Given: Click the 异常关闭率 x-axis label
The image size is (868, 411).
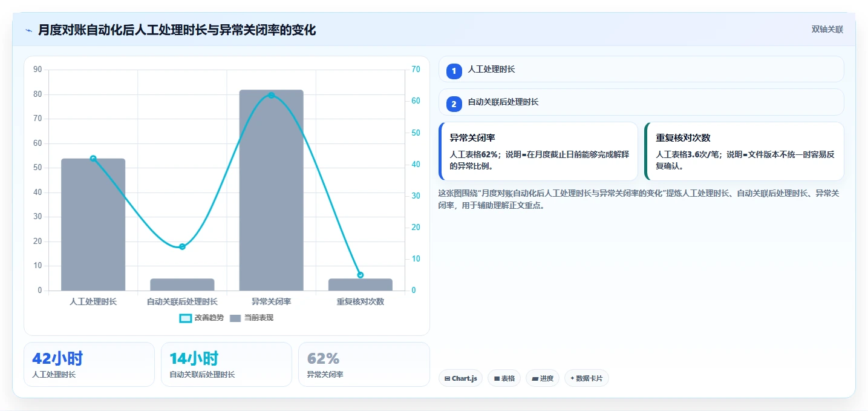Looking at the screenshot, I should pos(271,301).
